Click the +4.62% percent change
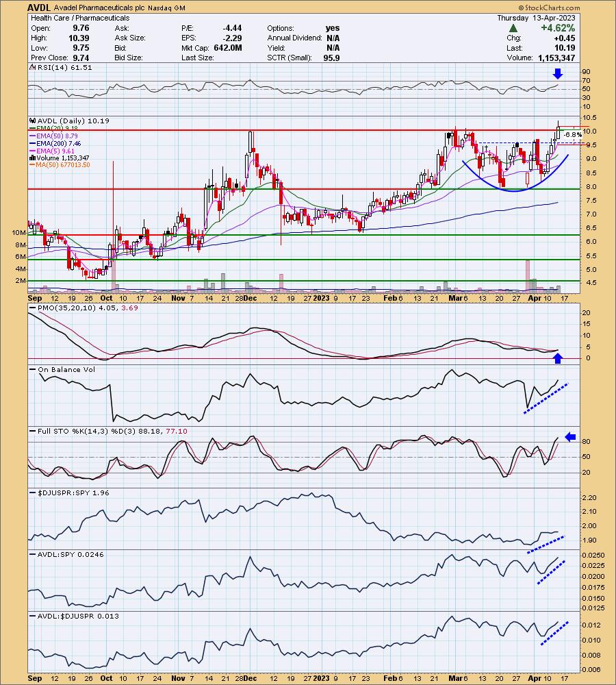The image size is (616, 685). click(x=558, y=28)
